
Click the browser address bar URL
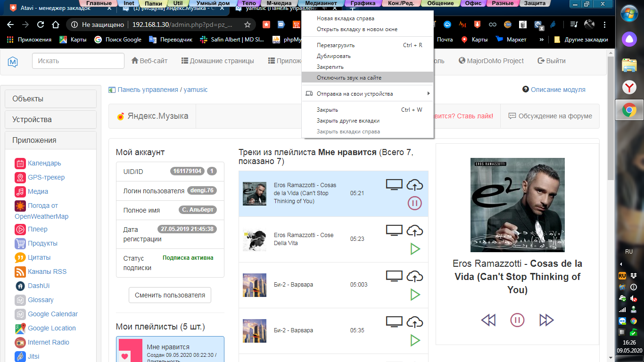(182, 25)
